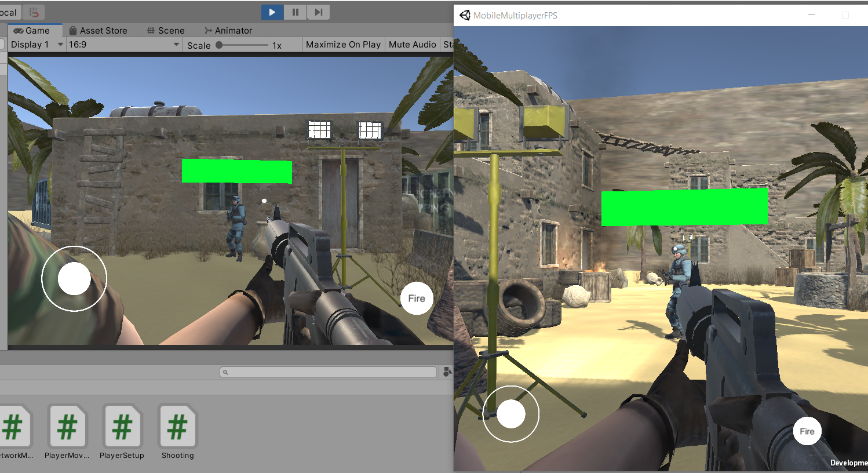
Task: Click the Step frame button
Action: (x=318, y=12)
